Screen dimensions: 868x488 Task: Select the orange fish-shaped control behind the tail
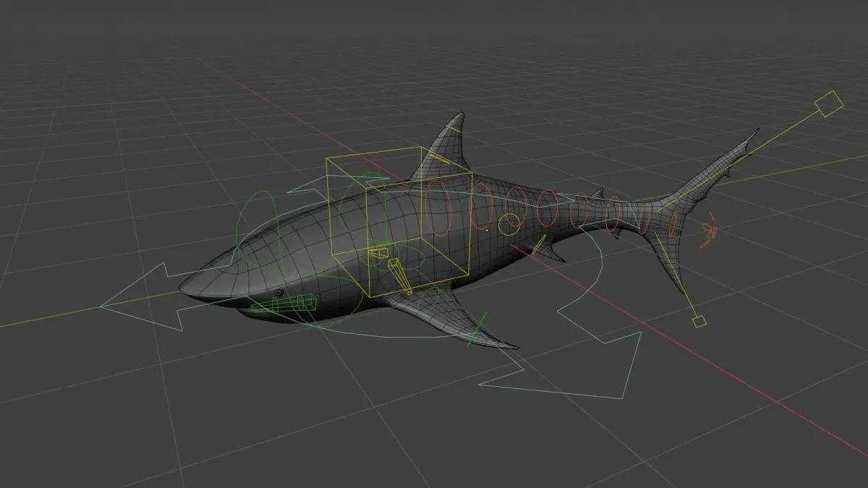709,231
